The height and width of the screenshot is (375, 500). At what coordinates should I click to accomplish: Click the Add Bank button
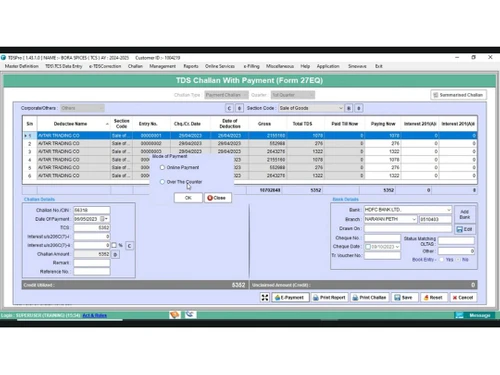click(x=465, y=214)
